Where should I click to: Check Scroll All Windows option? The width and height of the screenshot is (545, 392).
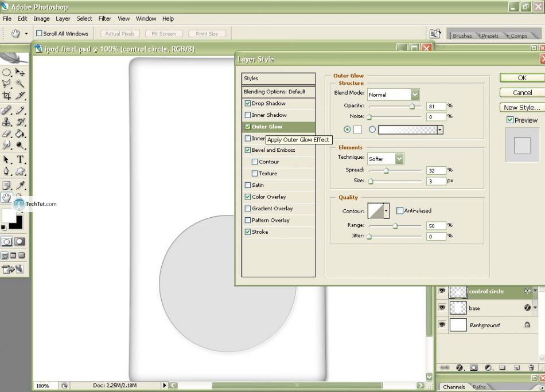pos(39,33)
